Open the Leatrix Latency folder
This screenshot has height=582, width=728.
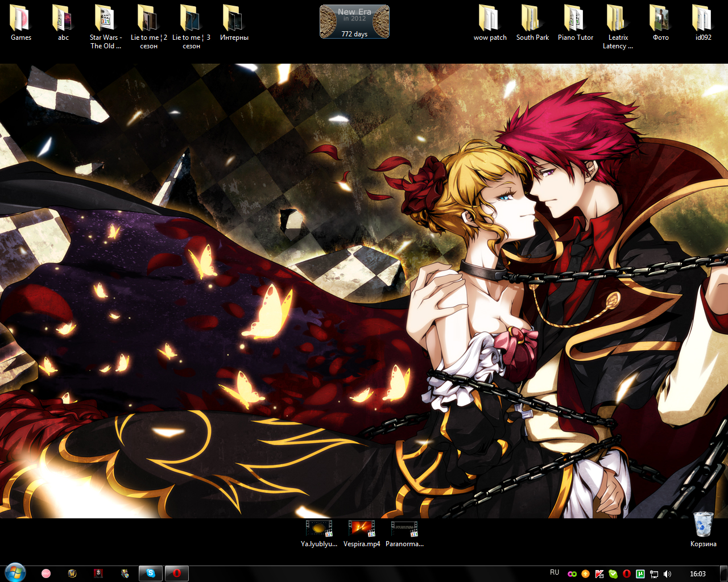(618, 27)
